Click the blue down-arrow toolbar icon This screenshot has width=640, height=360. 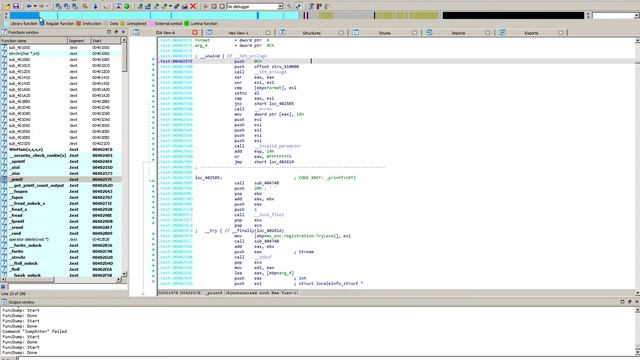(95, 6)
